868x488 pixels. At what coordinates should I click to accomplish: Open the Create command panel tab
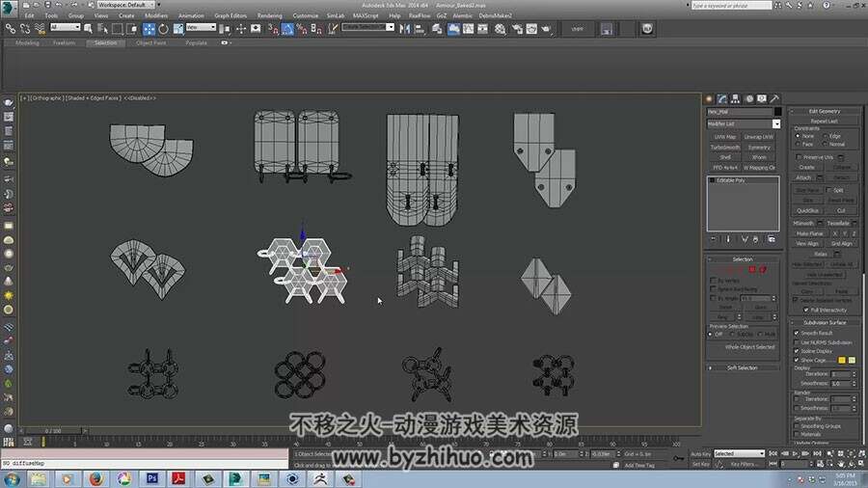[709, 98]
